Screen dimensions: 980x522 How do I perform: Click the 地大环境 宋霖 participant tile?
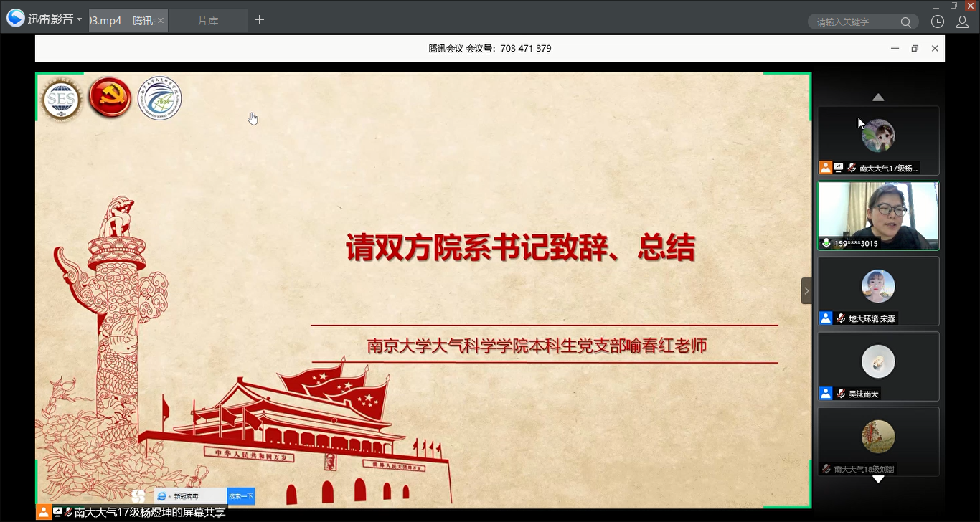(878, 290)
